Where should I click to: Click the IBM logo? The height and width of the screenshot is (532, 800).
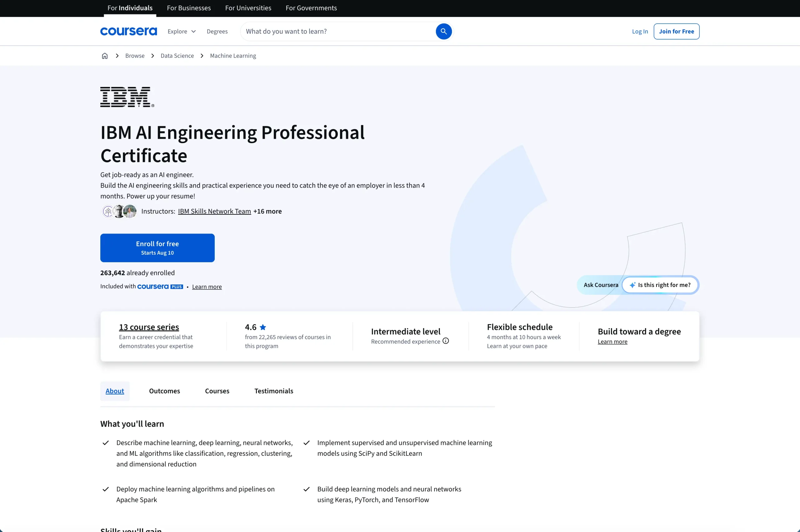point(127,97)
